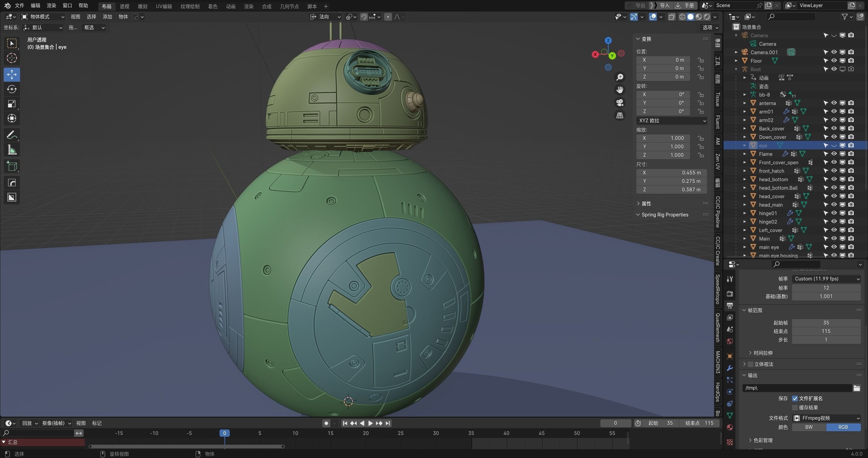868x458 pixels.
Task: Select the 3D Cursor tool
Action: click(12, 58)
